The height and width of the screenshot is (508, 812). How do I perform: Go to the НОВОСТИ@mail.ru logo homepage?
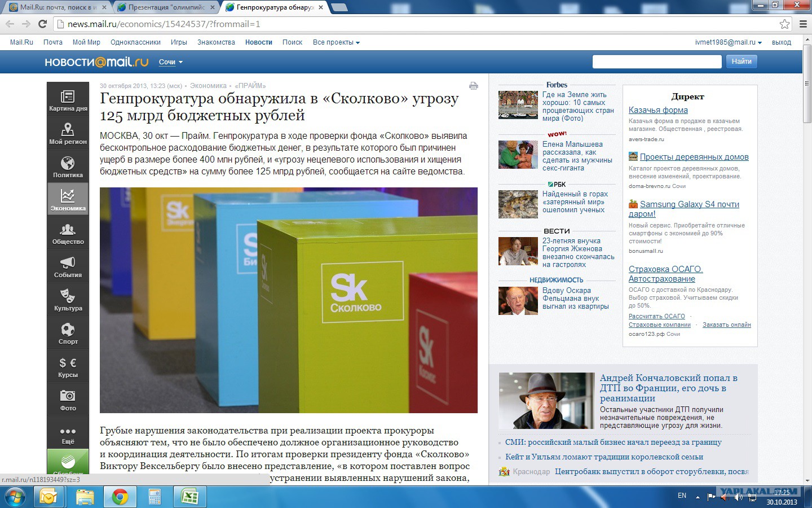[96, 62]
